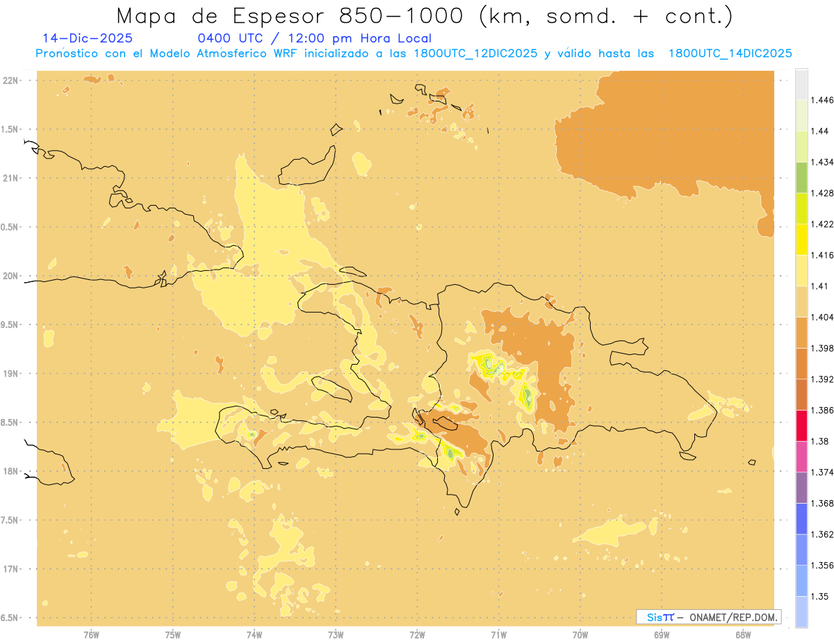This screenshot has width=834, height=644.
Task: Click the colorbar value 1.392
Action: pos(822,379)
